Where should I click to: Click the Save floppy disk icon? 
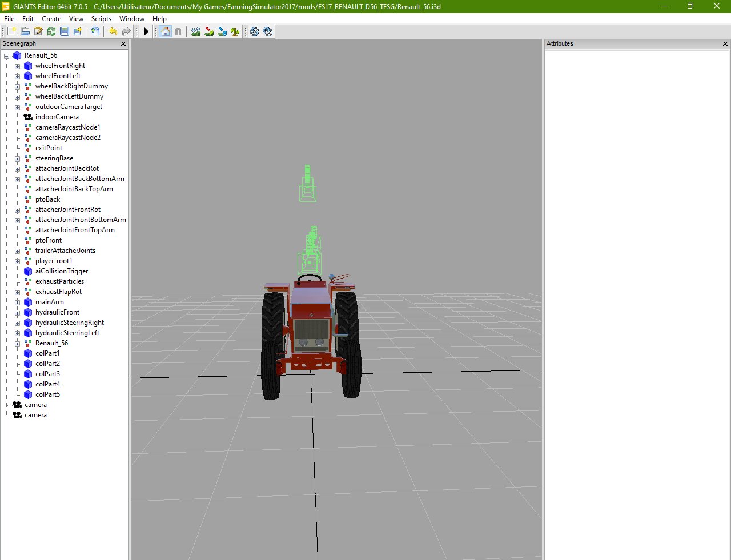(x=65, y=31)
